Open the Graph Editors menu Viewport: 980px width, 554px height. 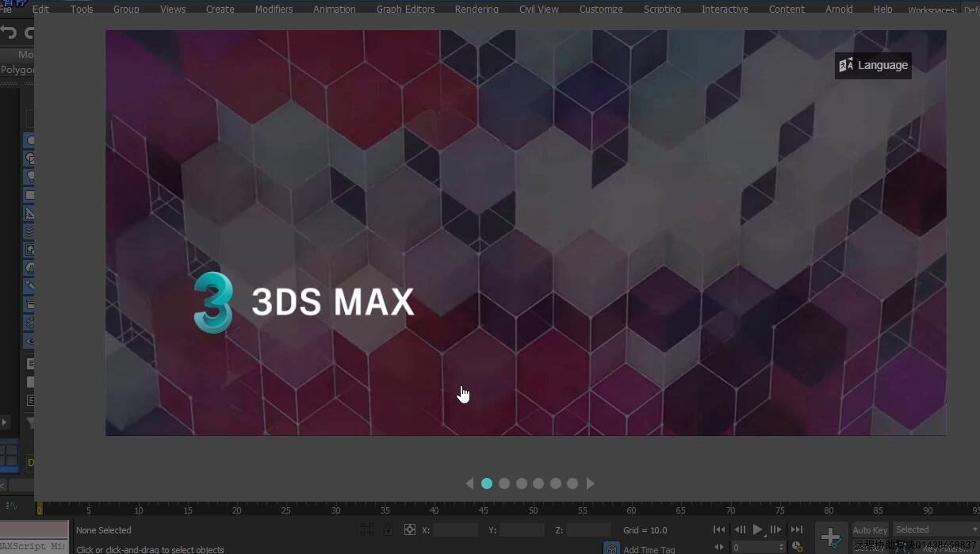(x=405, y=9)
